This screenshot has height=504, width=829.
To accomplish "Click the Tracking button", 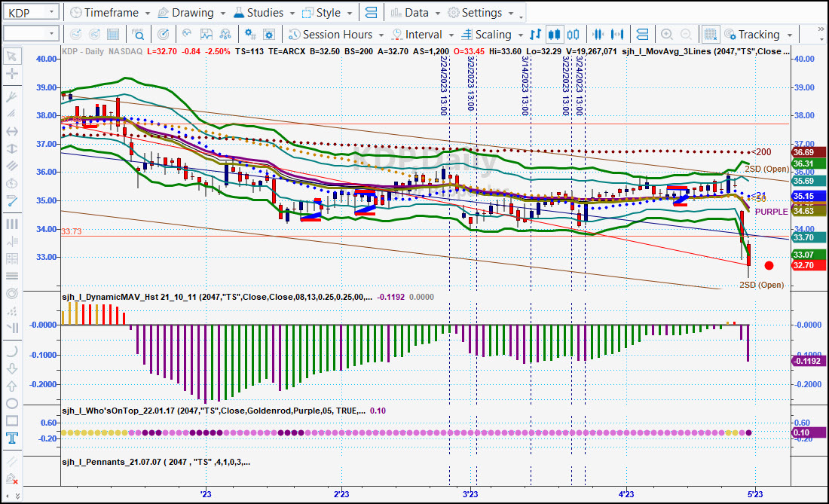I will (752, 35).
